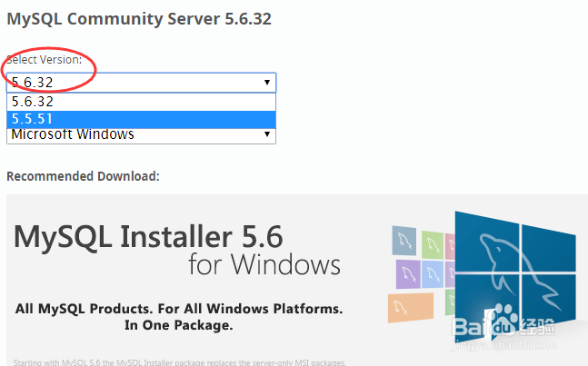Image resolution: width=588 pixels, height=366 pixels.
Task: Click the orange dolphin tile icon
Action: point(410,308)
